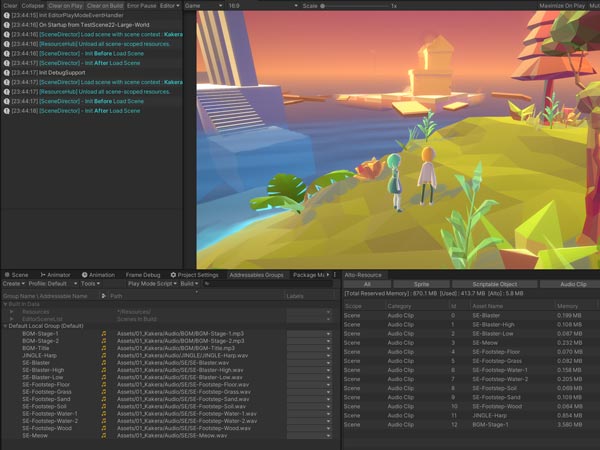Click the info icon of the Init DebugSupport log

[x=6, y=73]
